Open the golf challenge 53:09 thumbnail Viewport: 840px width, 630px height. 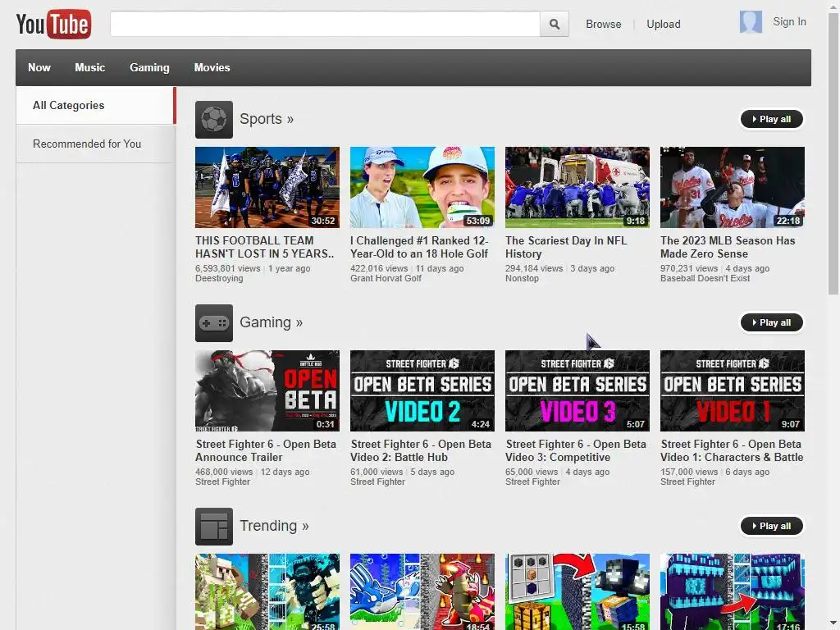(x=422, y=188)
